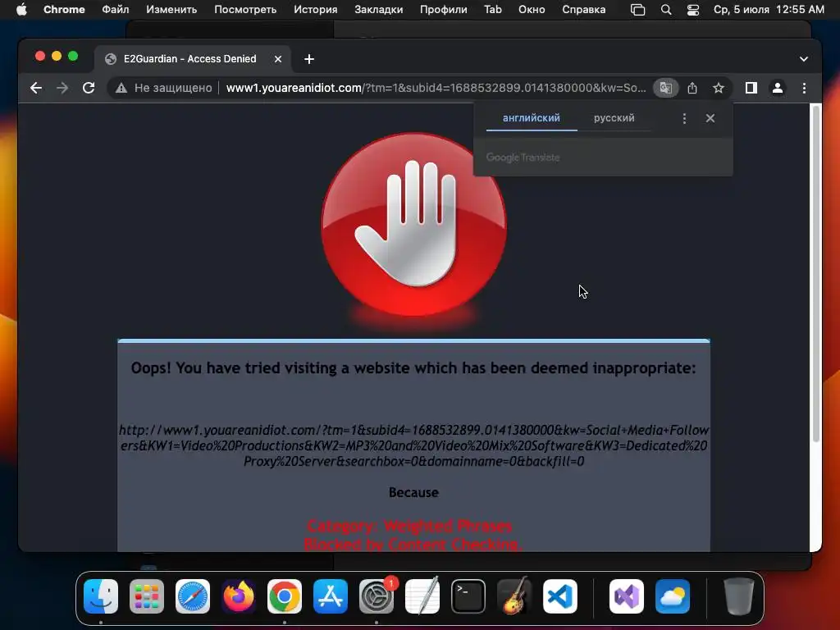Open Trash from the dock
The image size is (840, 630).
coord(739,596)
